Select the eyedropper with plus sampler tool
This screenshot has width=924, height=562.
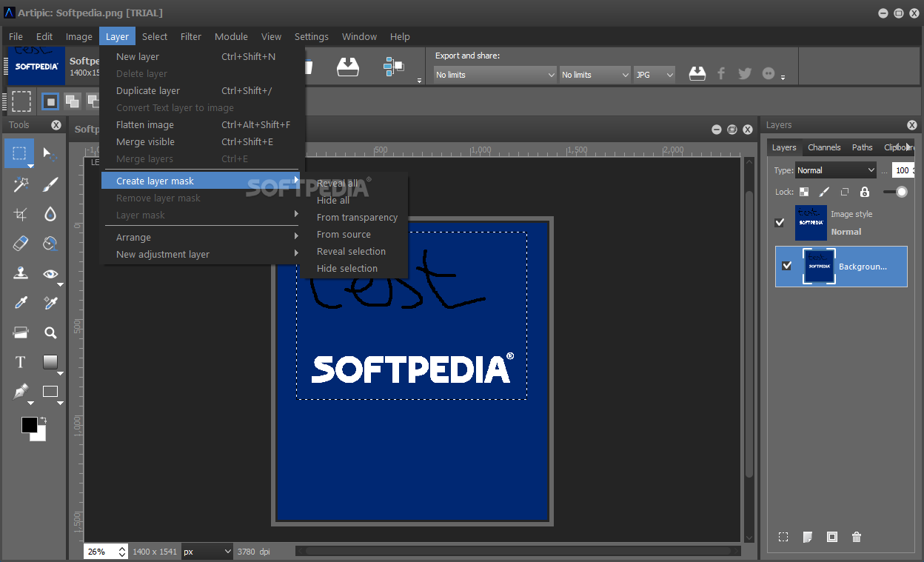[50, 303]
